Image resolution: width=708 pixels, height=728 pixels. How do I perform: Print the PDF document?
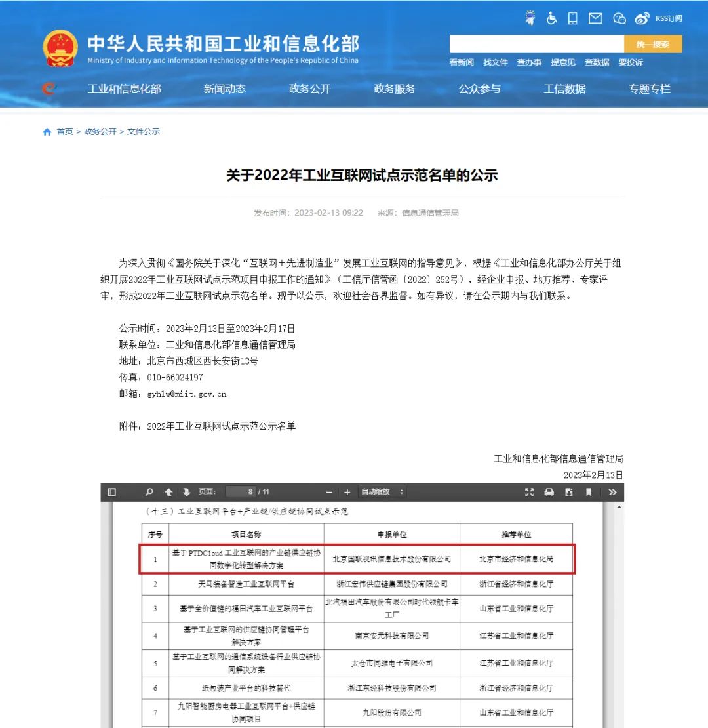point(549,492)
